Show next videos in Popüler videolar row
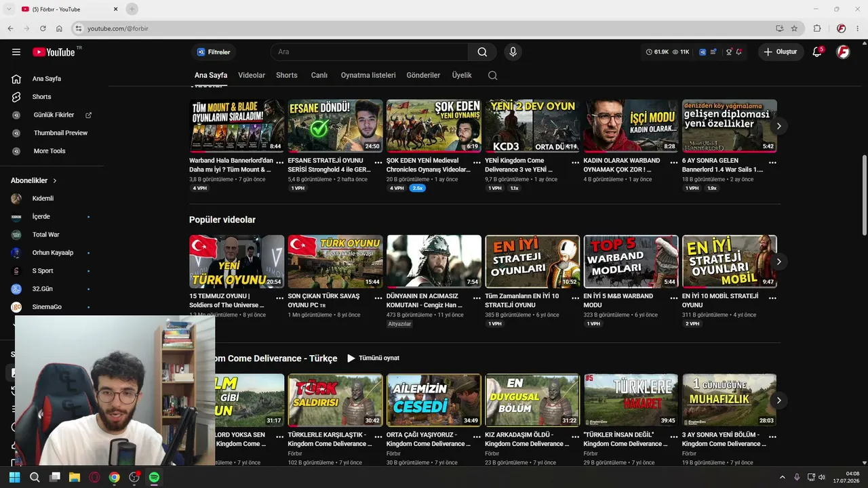Viewport: 868px width, 488px height. (778, 262)
